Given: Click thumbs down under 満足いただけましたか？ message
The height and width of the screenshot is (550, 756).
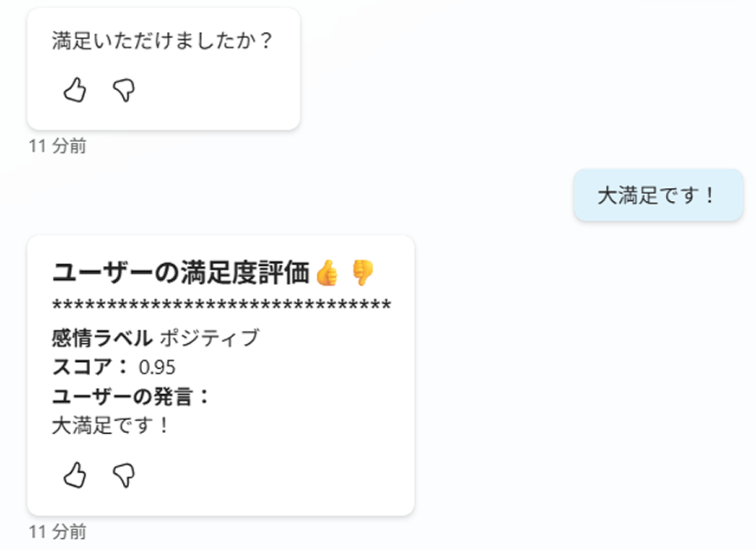Looking at the screenshot, I should pyautogui.click(x=125, y=90).
